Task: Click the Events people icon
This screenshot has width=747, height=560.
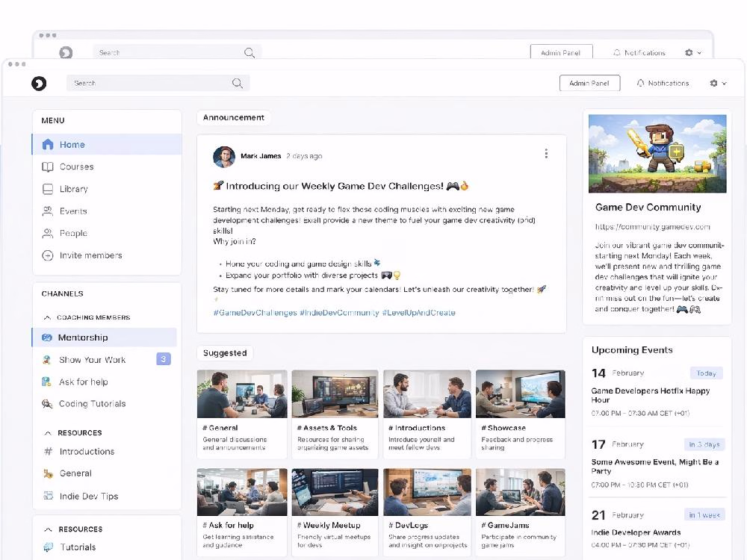Action: [x=48, y=211]
